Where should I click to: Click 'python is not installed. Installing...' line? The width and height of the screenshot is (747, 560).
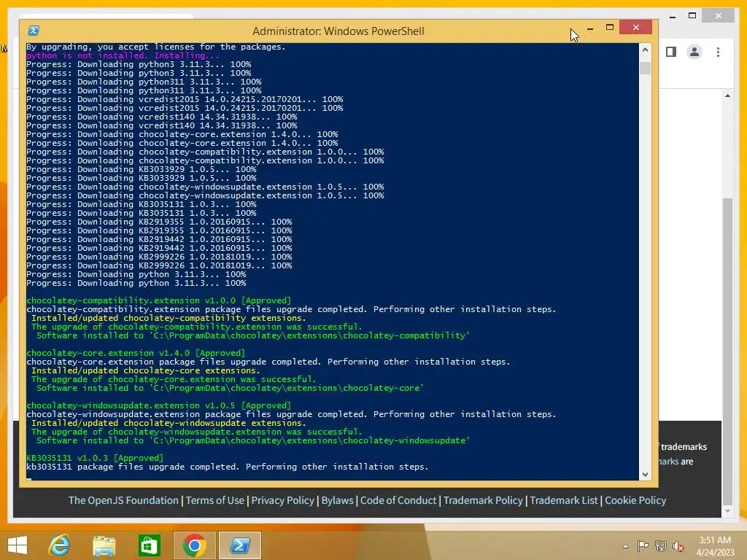(x=123, y=55)
